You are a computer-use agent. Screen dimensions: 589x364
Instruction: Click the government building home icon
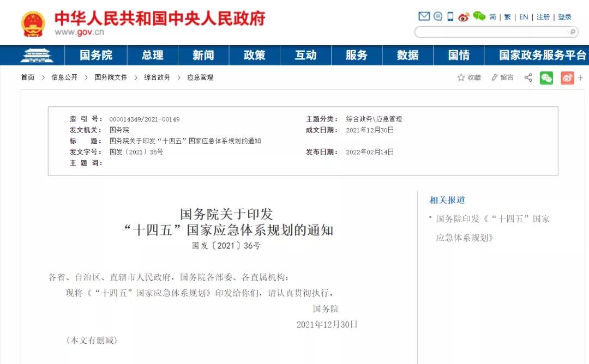click(37, 55)
